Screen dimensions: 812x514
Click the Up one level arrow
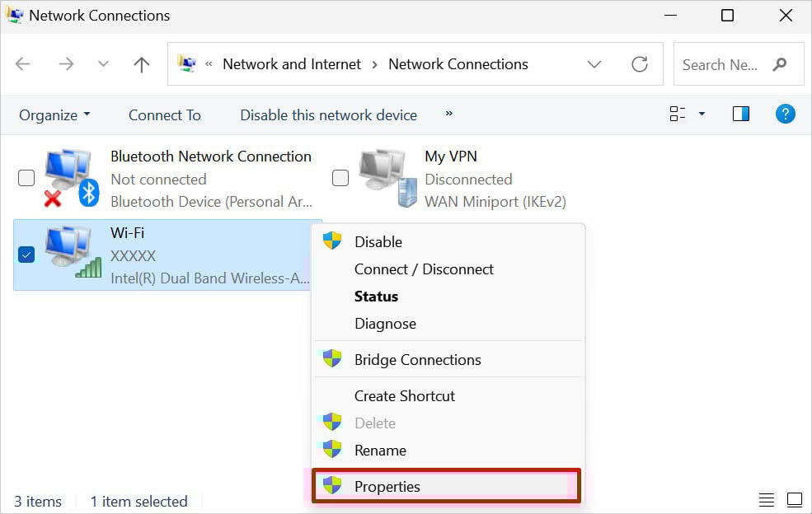tap(142, 64)
